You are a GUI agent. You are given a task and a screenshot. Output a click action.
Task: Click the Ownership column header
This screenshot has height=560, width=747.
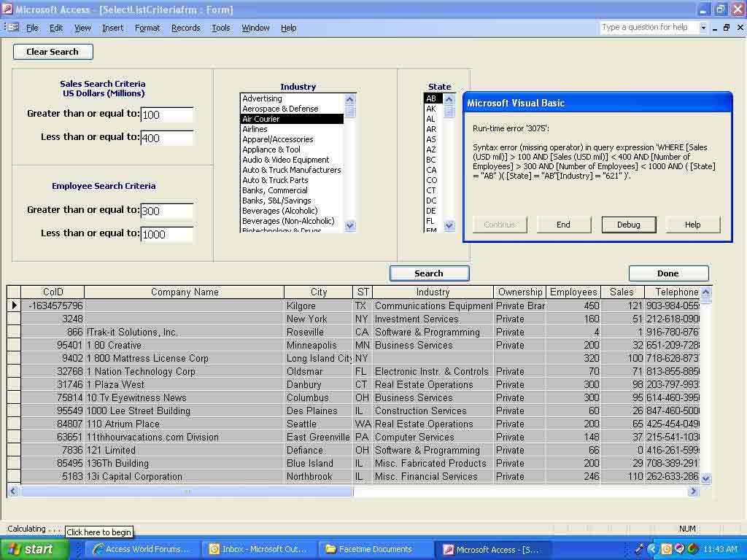(519, 292)
